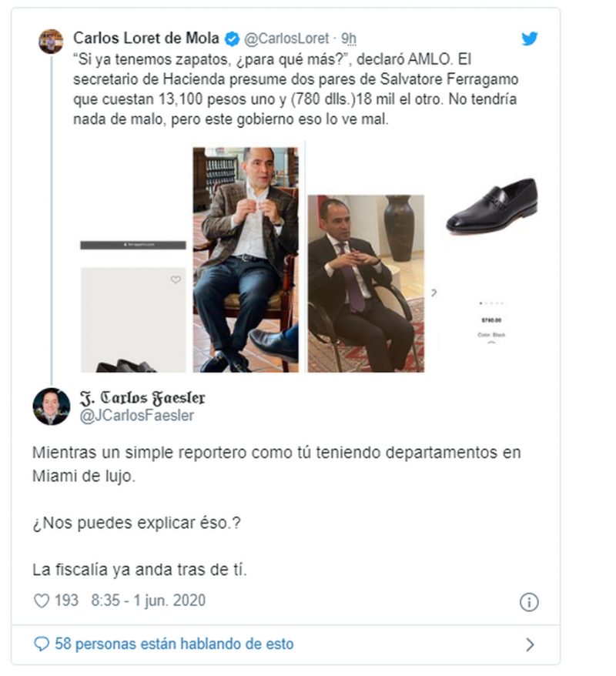Click the verified badge next to Carlos Loret de Mola
The height and width of the screenshot is (676, 616).
(232, 38)
